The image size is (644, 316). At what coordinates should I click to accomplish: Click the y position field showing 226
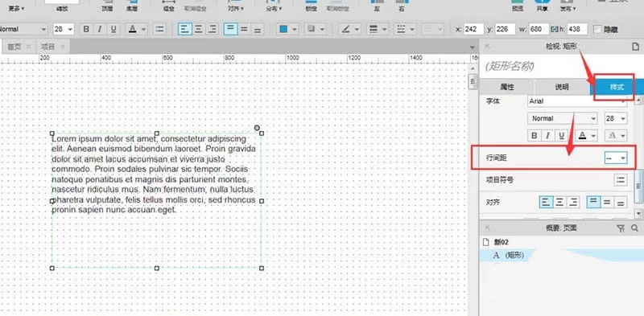tap(506, 29)
